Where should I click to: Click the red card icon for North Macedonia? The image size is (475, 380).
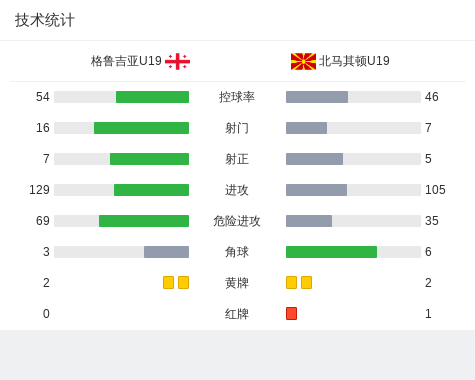tap(291, 313)
